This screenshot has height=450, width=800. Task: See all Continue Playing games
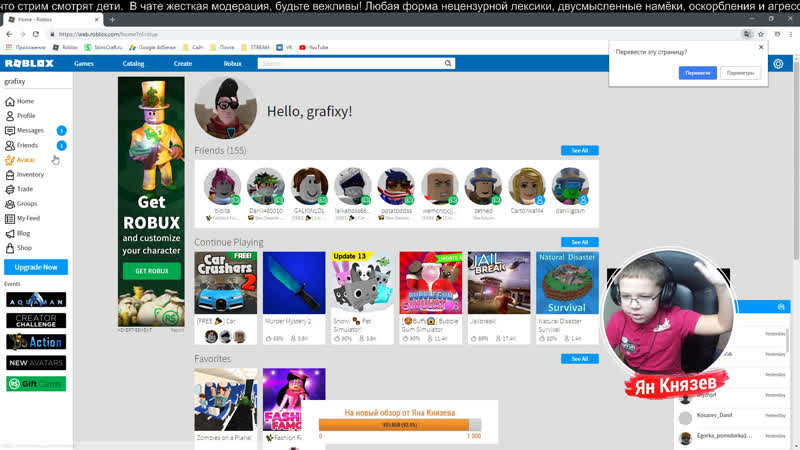(580, 242)
